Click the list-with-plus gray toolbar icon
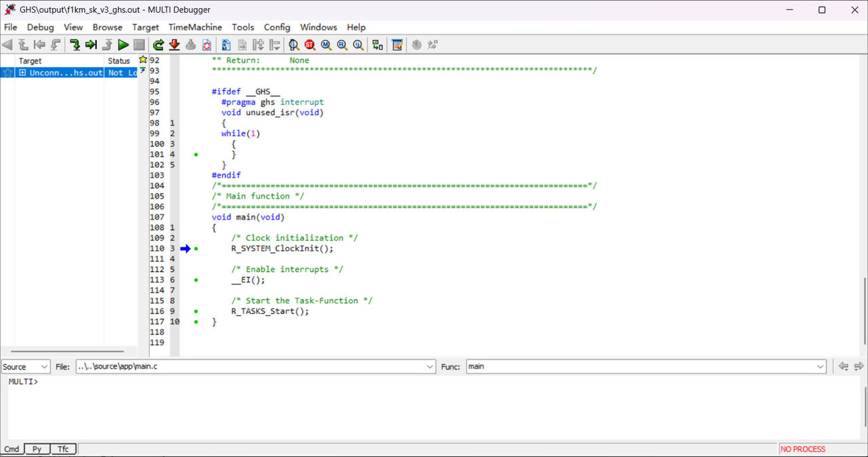The height and width of the screenshot is (457, 868). click(258, 45)
